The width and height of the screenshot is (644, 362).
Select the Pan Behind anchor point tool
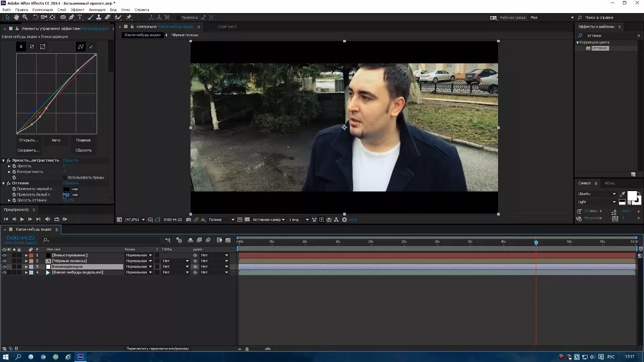click(x=52, y=17)
